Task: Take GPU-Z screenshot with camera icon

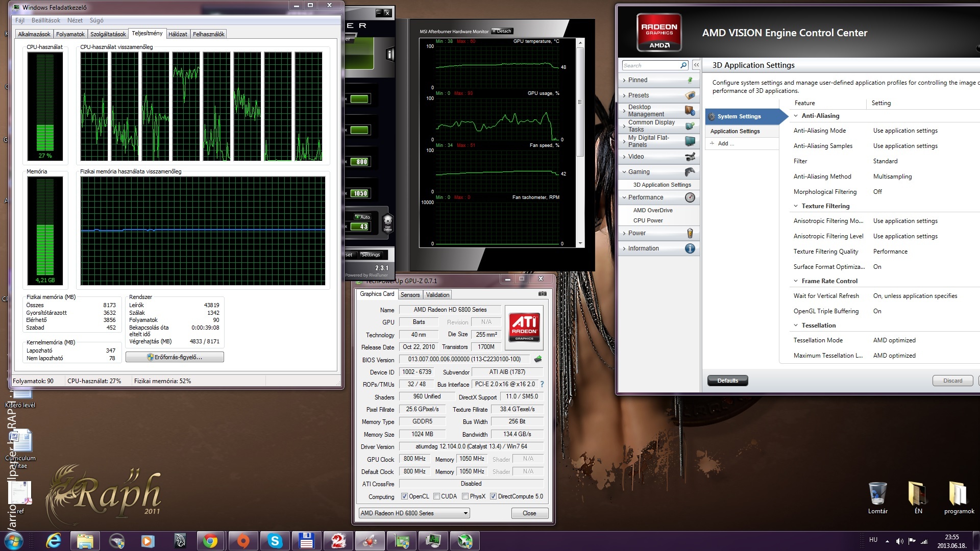Action: point(542,294)
